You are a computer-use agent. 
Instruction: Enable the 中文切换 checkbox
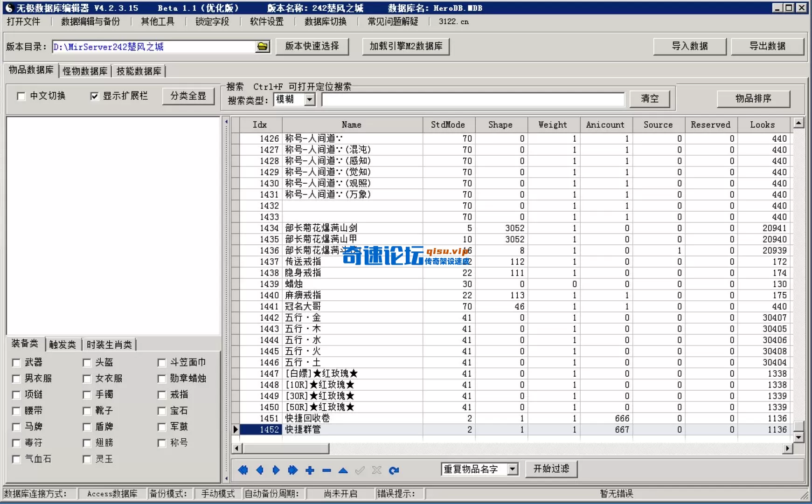coord(21,96)
